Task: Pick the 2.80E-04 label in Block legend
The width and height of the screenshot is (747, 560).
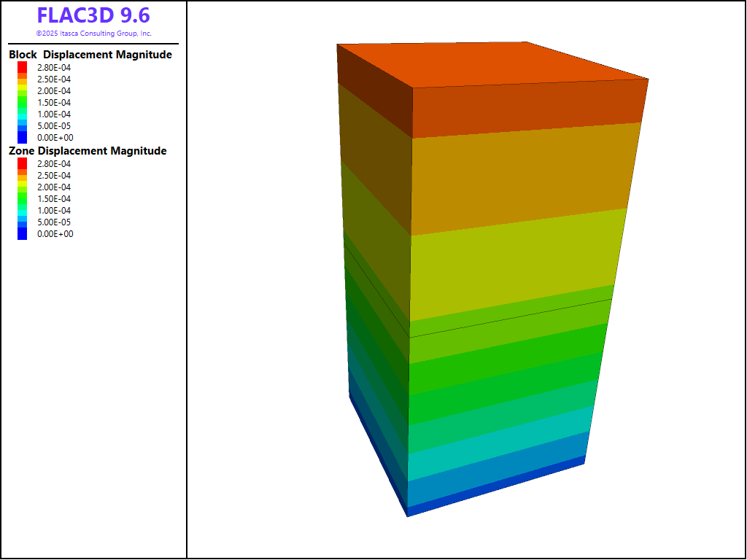Action: coord(55,68)
